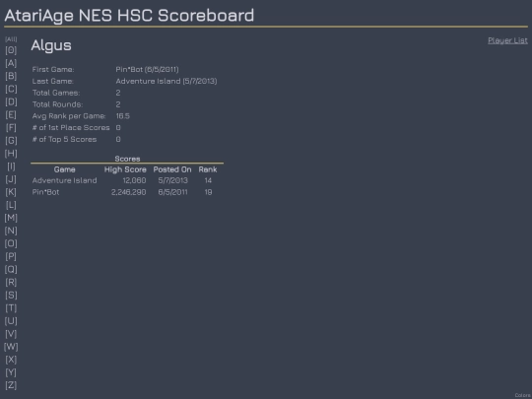Click the First Game value Pin*Bot (6/5/2011)
Viewport: 532px width, 399px height.
[147, 70]
